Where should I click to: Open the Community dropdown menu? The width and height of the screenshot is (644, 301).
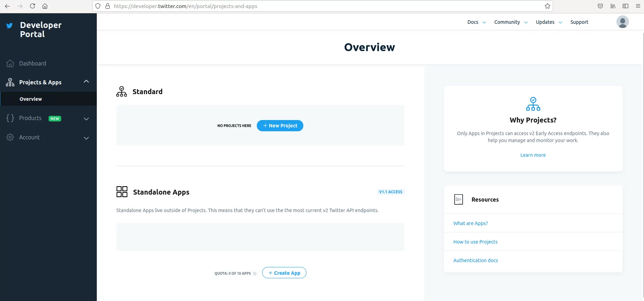tap(511, 22)
